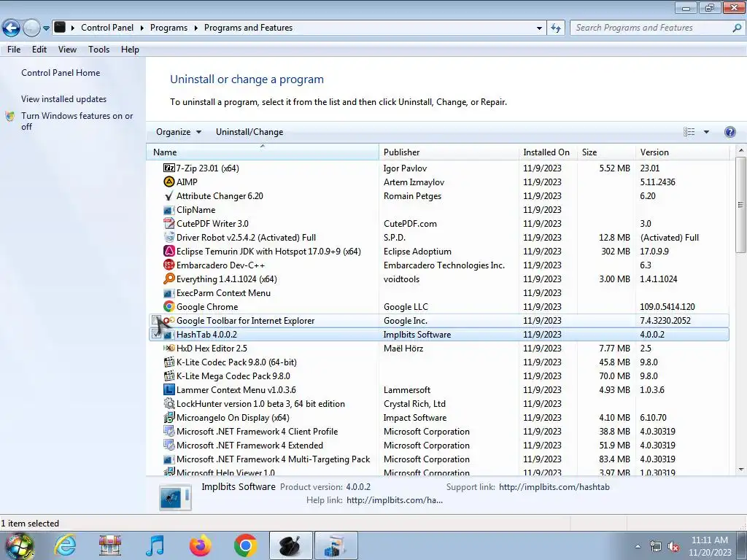Click the Google Chrome list icon
Viewport: 747px width, 560px height.
tap(169, 307)
